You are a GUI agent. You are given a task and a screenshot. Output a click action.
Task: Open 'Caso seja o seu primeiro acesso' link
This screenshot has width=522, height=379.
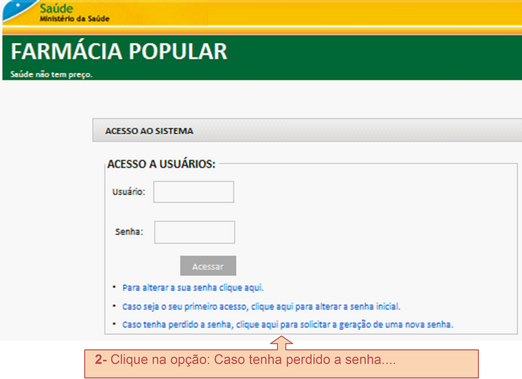(x=261, y=306)
